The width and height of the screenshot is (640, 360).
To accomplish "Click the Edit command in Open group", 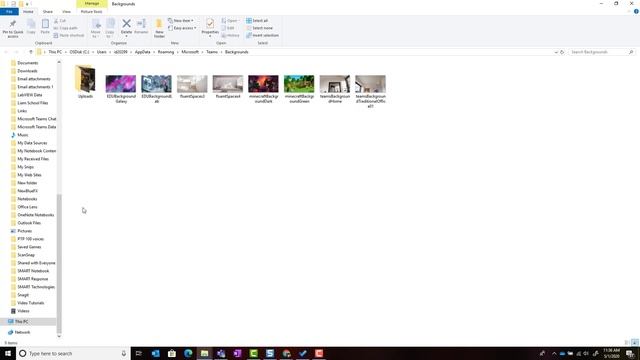I will coord(228,28).
